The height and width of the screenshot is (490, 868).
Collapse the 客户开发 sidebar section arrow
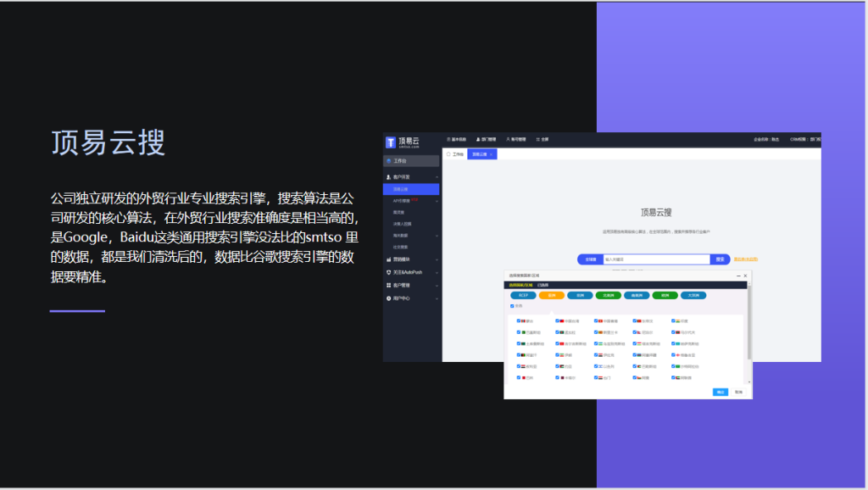pyautogui.click(x=437, y=176)
